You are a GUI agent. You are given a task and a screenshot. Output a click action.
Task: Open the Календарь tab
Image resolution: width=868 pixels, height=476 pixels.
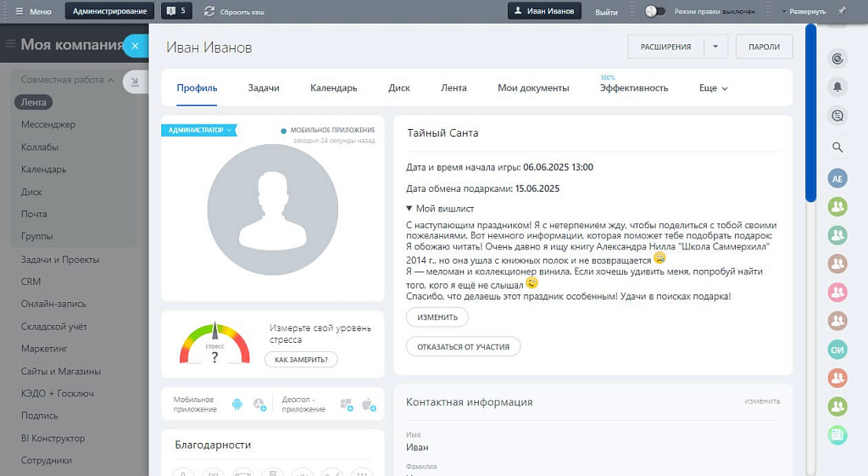[x=333, y=87]
